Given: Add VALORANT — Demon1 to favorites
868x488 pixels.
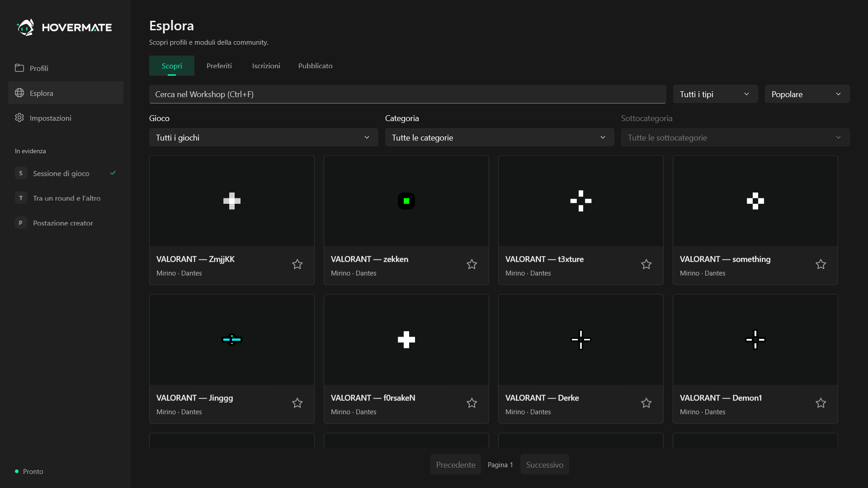Looking at the screenshot, I should click(821, 403).
